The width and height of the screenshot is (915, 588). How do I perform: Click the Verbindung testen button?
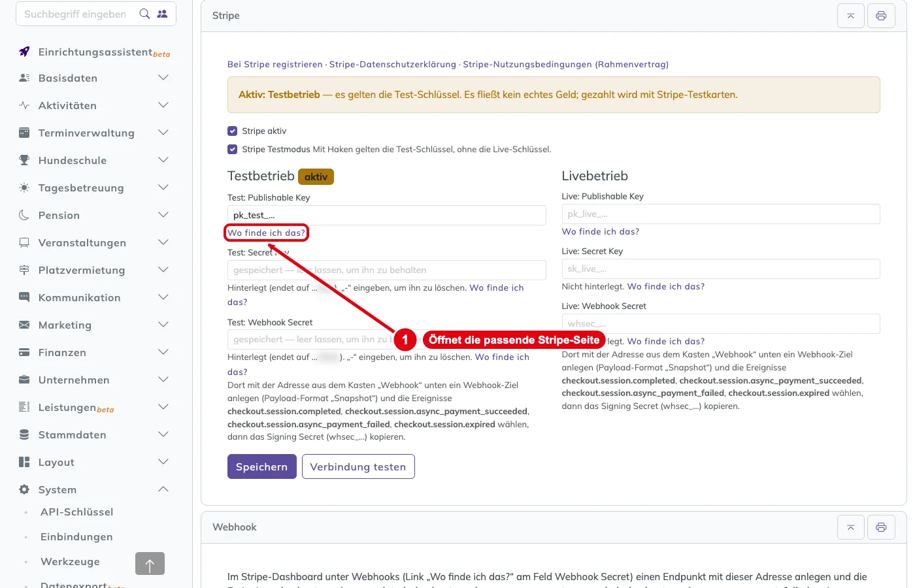pos(358,466)
